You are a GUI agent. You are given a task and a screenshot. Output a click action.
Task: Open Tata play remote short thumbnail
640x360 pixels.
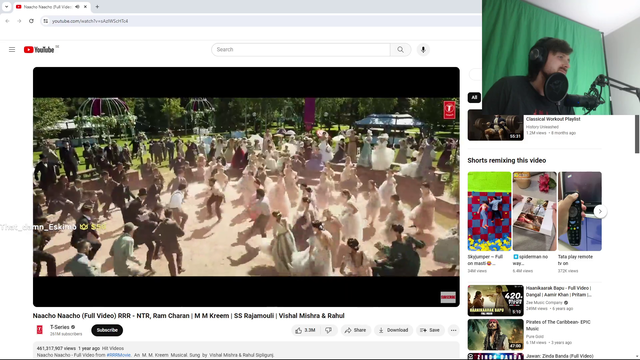coord(580,211)
